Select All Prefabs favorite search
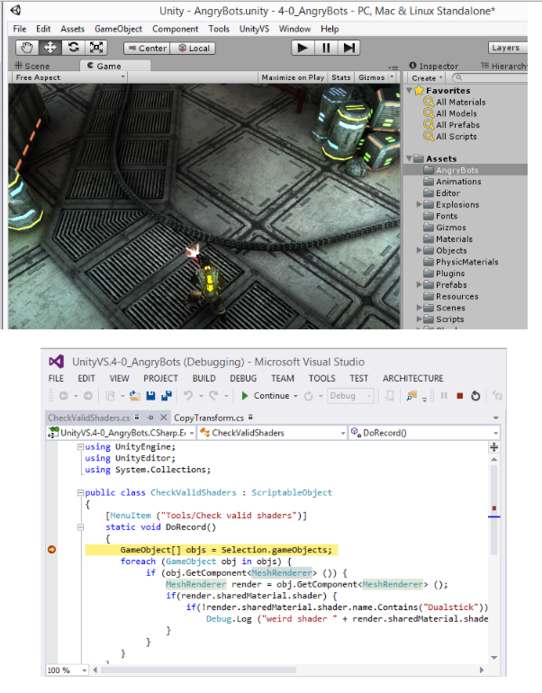Viewport: 542px width, 693px height. click(x=458, y=125)
